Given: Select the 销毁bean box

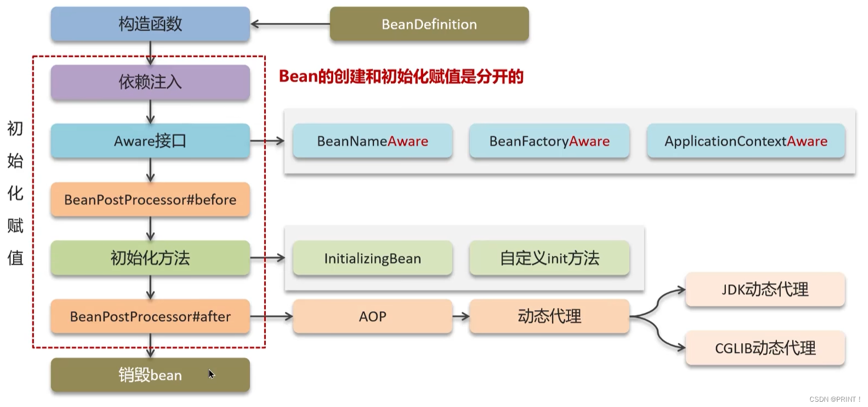Looking at the screenshot, I should click(150, 375).
